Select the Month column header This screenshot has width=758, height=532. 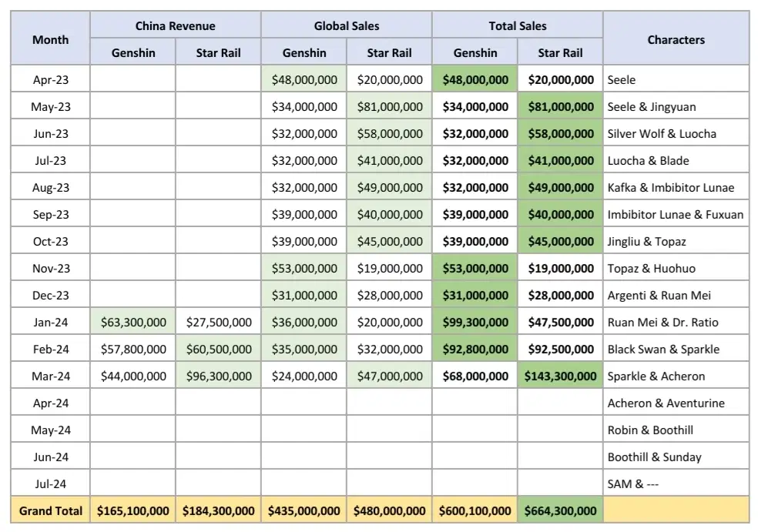(x=50, y=39)
